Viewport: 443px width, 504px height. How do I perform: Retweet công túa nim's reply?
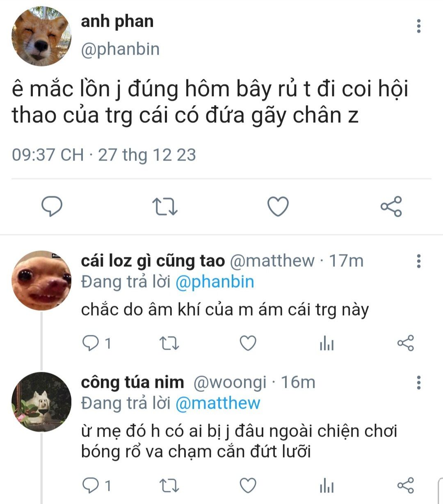(x=169, y=486)
